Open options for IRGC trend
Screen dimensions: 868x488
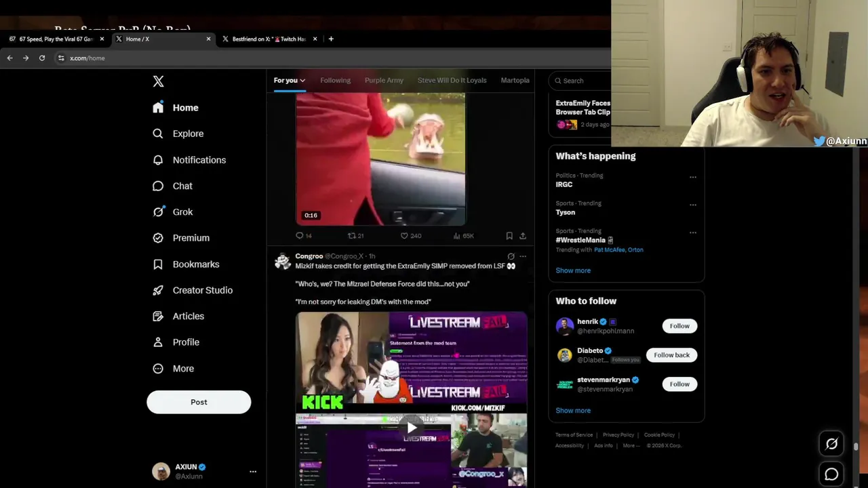pyautogui.click(x=692, y=177)
